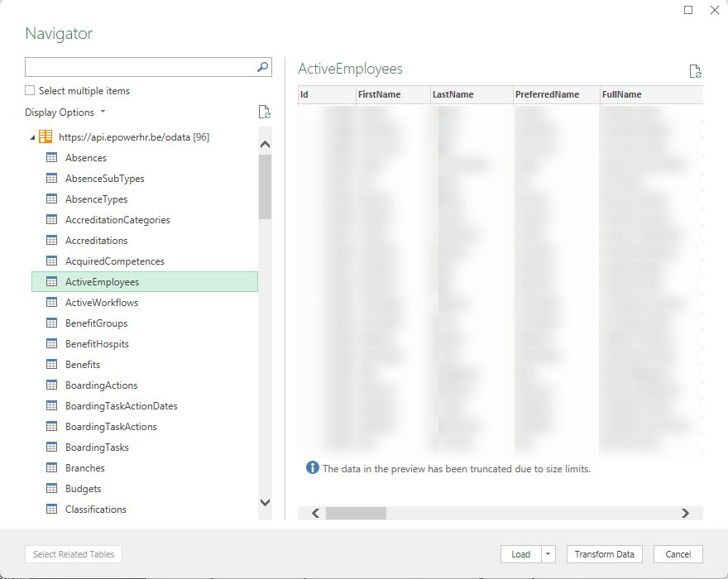Image resolution: width=728 pixels, height=579 pixels.
Task: Click the search magnifier icon
Action: pyautogui.click(x=262, y=67)
